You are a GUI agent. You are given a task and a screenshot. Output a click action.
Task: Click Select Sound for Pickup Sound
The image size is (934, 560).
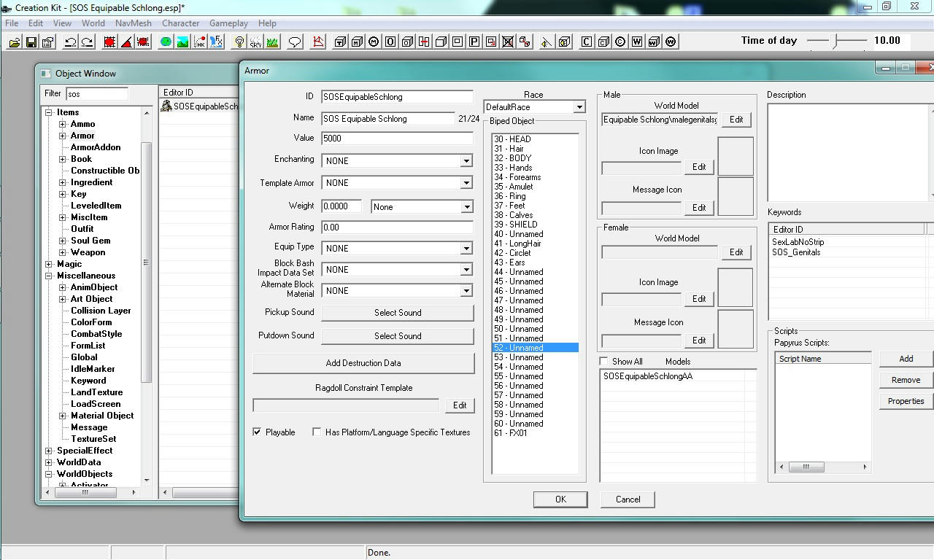(x=398, y=313)
